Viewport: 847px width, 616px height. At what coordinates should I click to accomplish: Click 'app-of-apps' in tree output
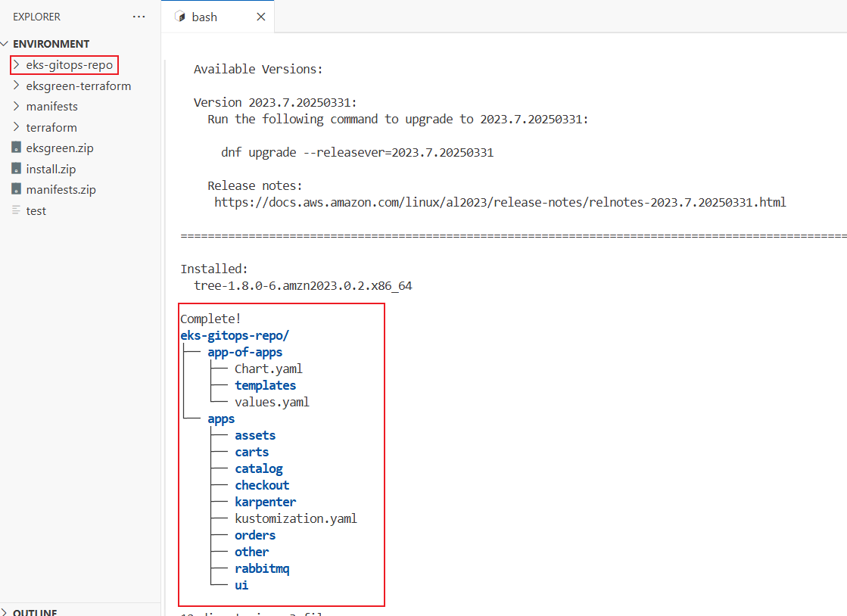point(244,352)
